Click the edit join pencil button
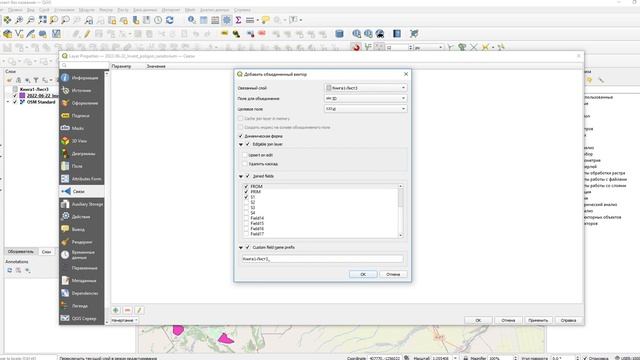 [x=139, y=310]
